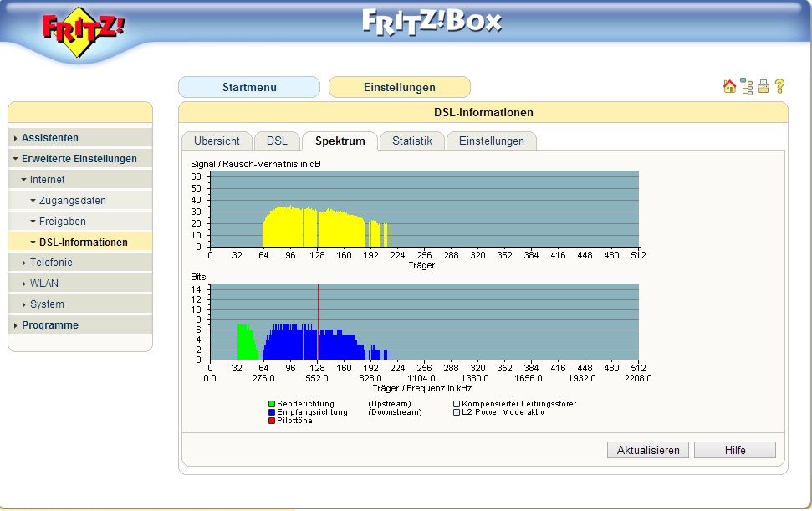Click the green upstream bits block
Screen dimensions: 812x511
coord(246,343)
